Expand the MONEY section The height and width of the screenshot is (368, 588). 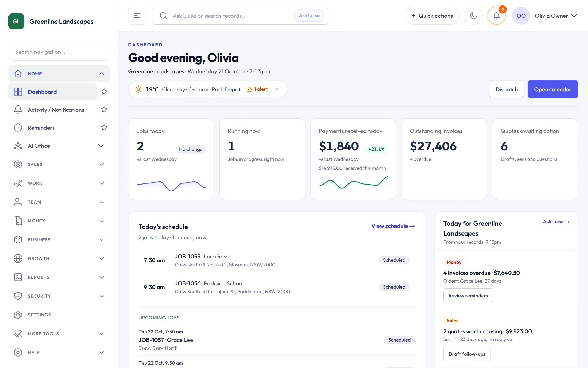click(102, 221)
